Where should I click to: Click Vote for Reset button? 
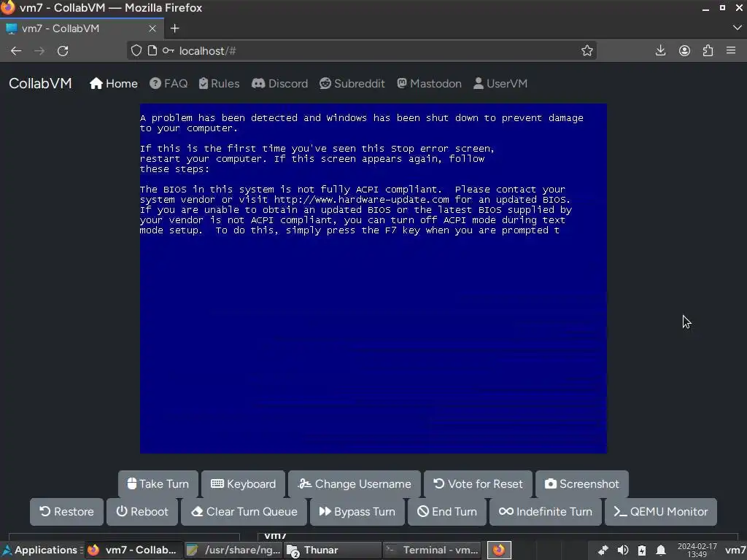pyautogui.click(x=478, y=484)
